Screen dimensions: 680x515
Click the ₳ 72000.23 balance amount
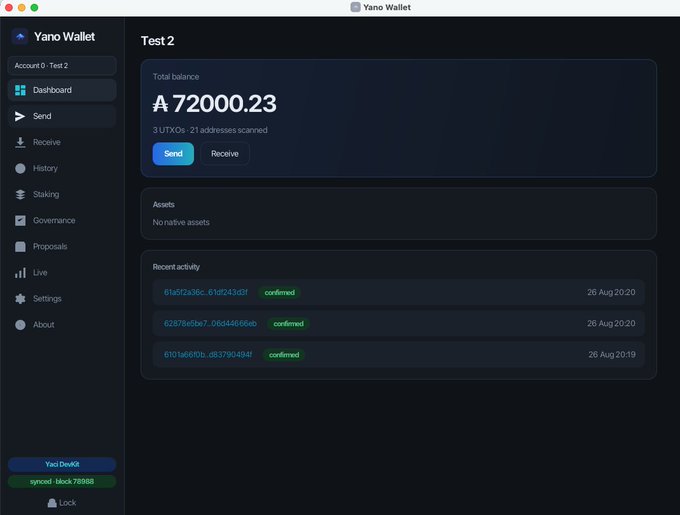(x=215, y=104)
